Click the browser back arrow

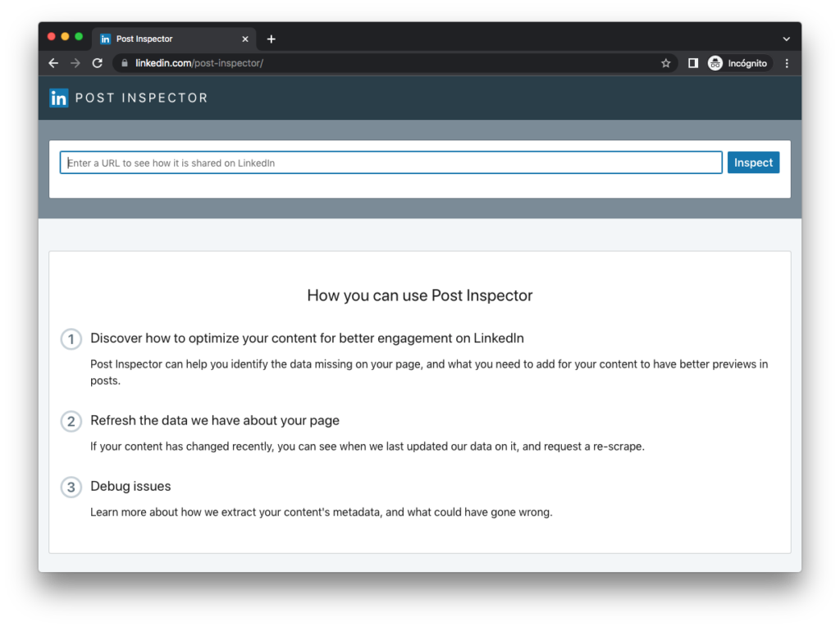(x=53, y=63)
